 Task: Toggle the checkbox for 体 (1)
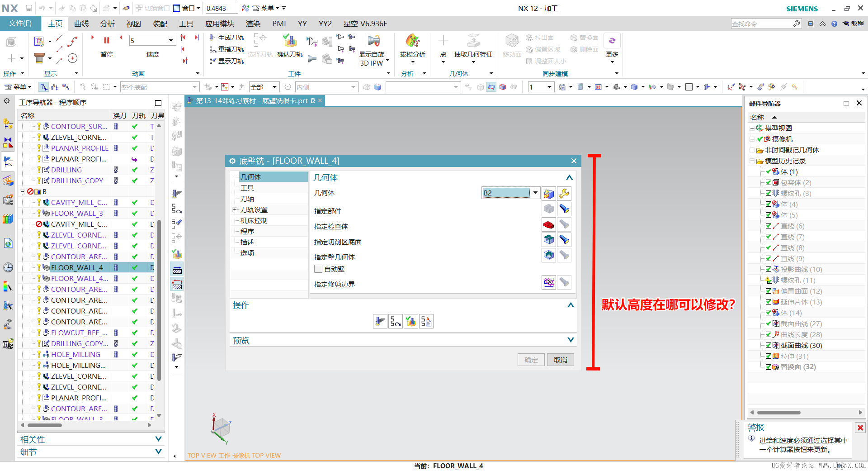769,171
